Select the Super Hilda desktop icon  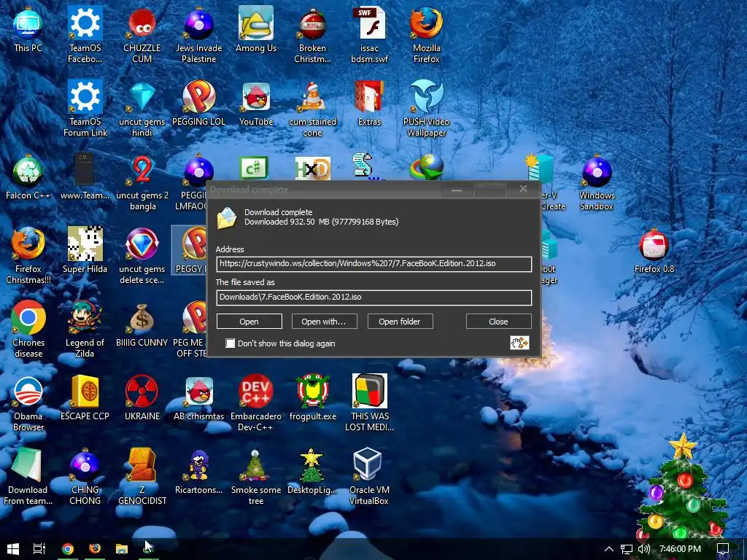tap(85, 251)
